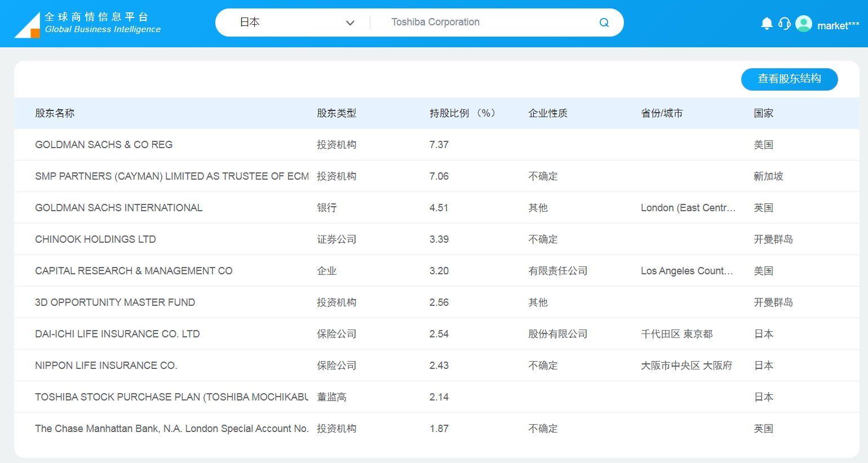
Task: Click the 企业 shareholder type cell
Action: click(x=327, y=271)
